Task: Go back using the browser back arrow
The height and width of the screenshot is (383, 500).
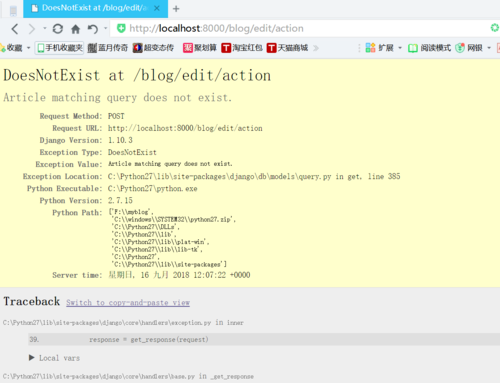Action: click(15, 29)
